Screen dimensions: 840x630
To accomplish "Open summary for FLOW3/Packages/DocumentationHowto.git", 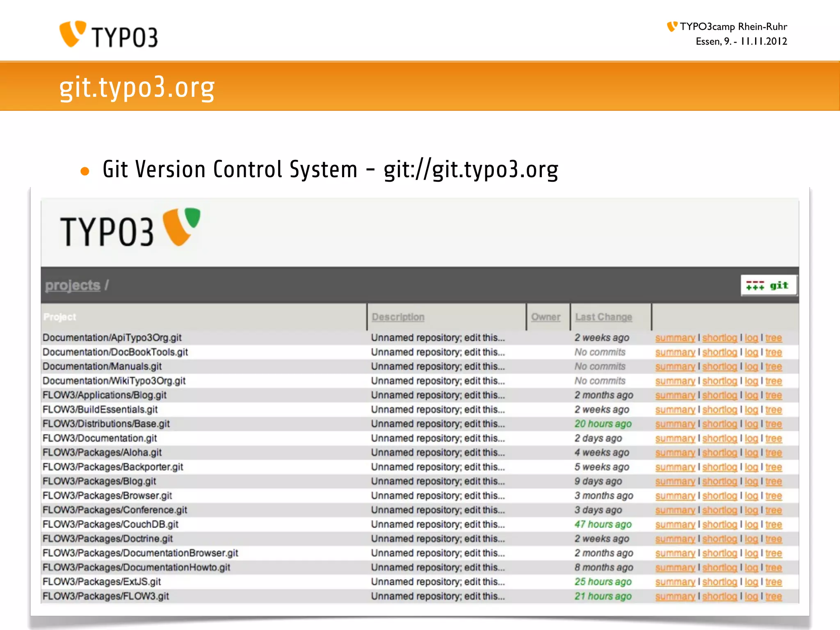I will (x=675, y=568).
